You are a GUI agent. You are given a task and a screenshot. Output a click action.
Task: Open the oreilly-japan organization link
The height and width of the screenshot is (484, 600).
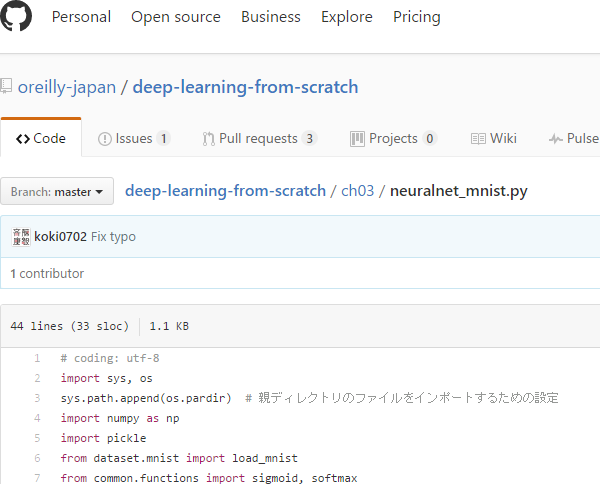[67, 87]
